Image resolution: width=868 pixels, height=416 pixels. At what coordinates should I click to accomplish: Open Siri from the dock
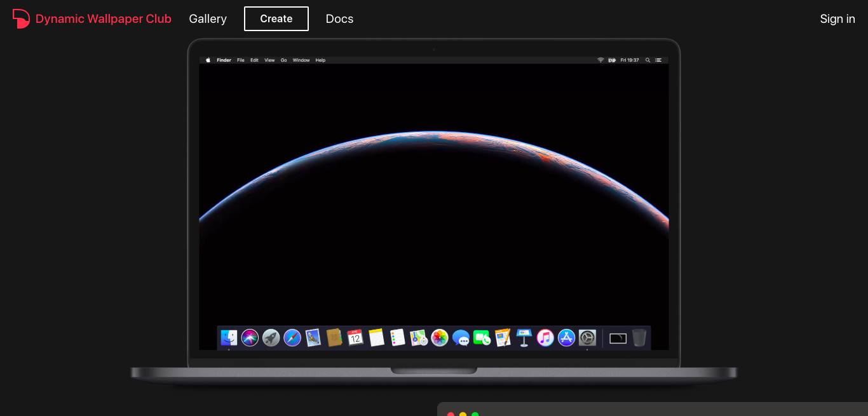pyautogui.click(x=250, y=337)
